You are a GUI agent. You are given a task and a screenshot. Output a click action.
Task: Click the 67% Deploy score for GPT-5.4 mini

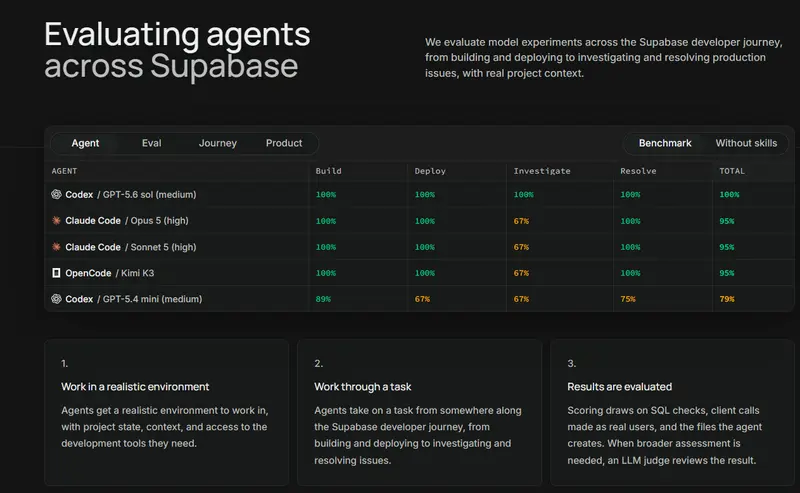coord(422,299)
